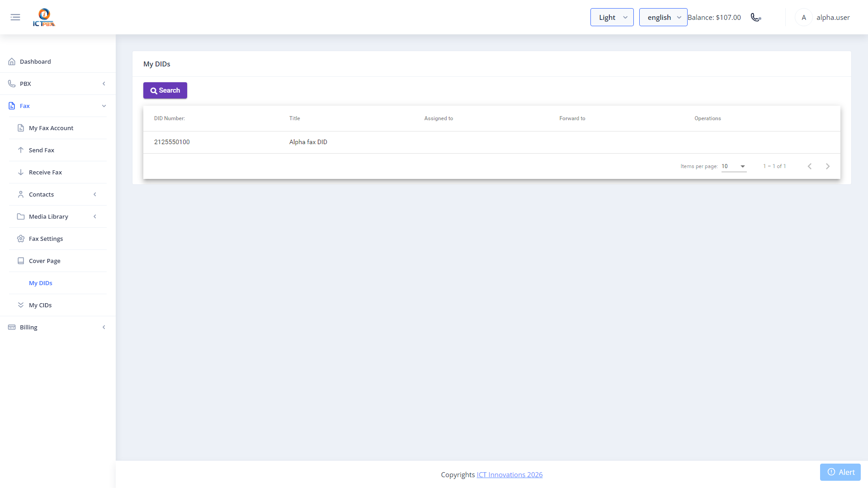
Task: Open the alpha.user avatar circle
Action: [x=803, y=17]
